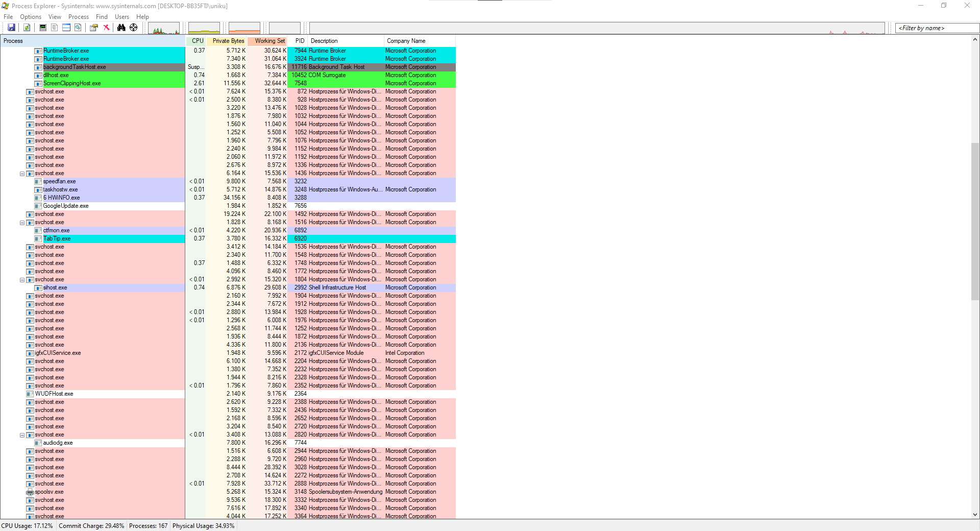Select the taskhostw.exe process name

point(60,190)
